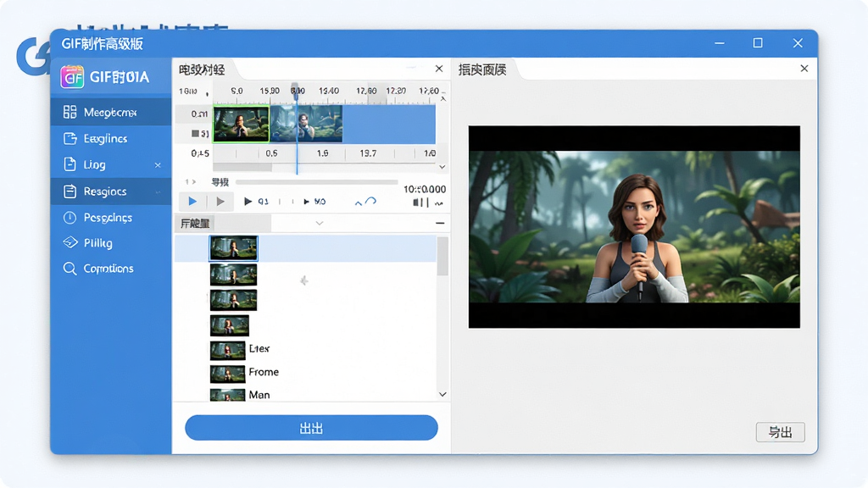
Task: Select the Eaglincs sidebar icon
Action: (x=70, y=138)
